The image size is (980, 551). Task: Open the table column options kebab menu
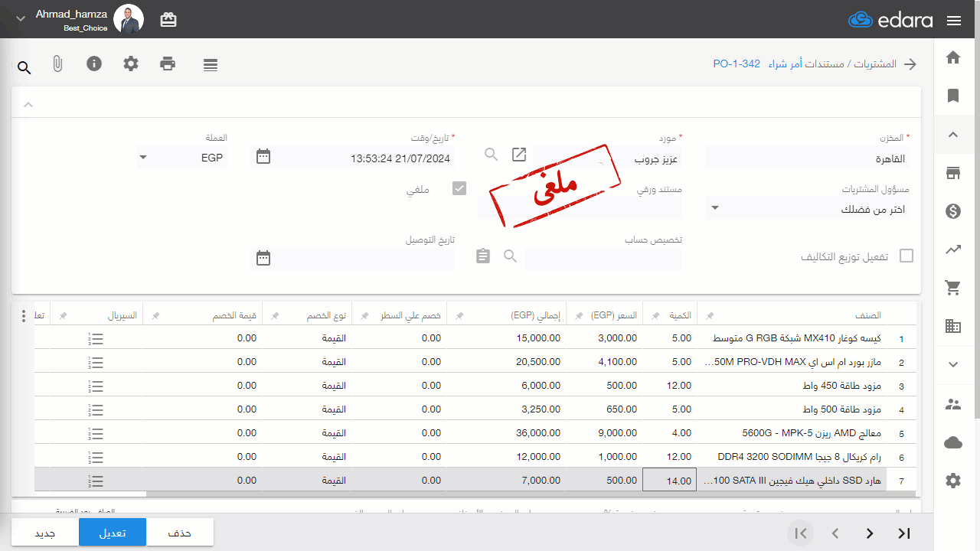click(x=23, y=315)
